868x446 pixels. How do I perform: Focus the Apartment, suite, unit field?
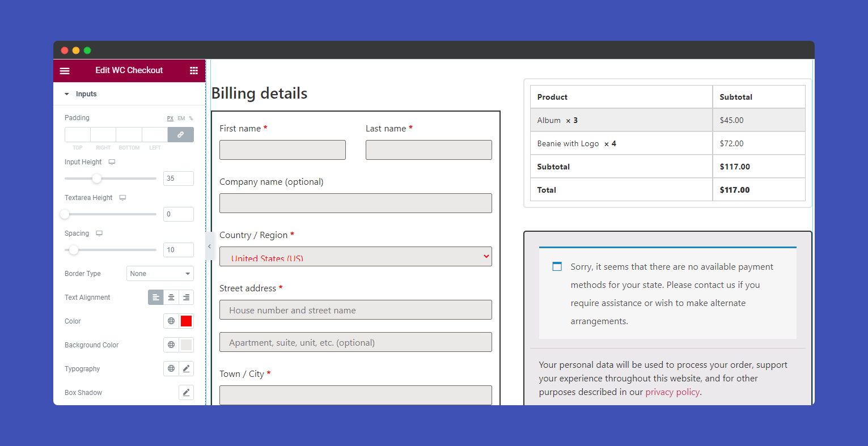355,342
